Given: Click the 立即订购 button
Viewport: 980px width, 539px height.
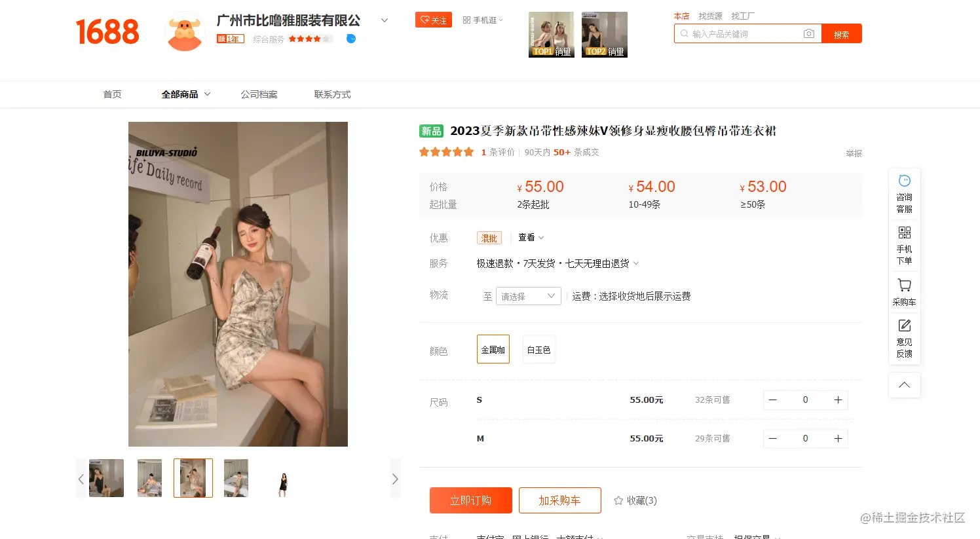Looking at the screenshot, I should click(x=470, y=500).
